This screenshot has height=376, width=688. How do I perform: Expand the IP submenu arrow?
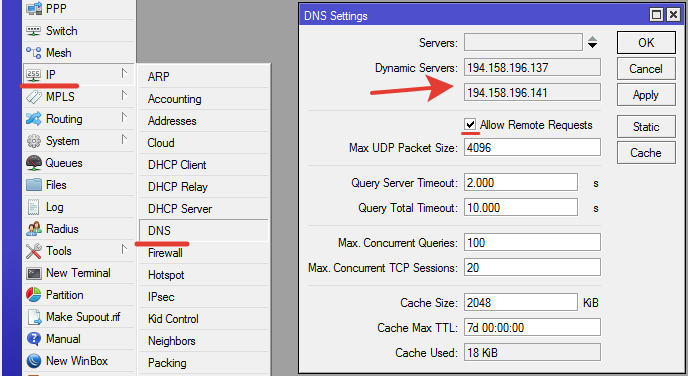tap(125, 73)
